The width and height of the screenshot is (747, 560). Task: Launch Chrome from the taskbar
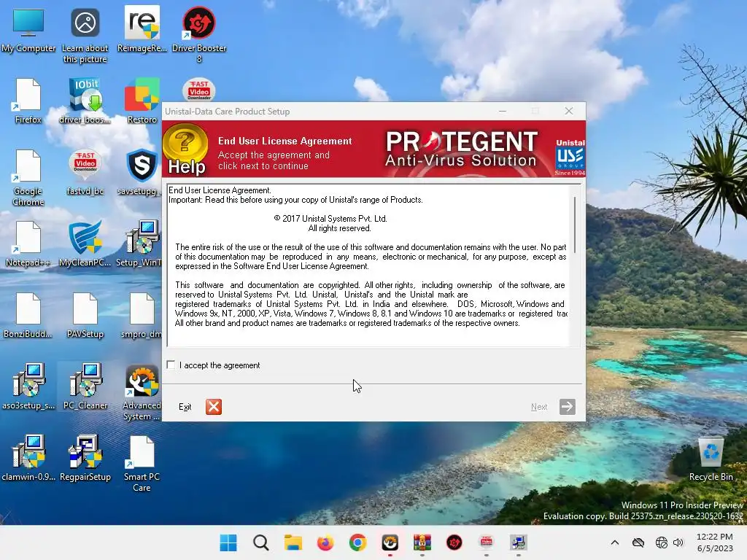pos(357,542)
